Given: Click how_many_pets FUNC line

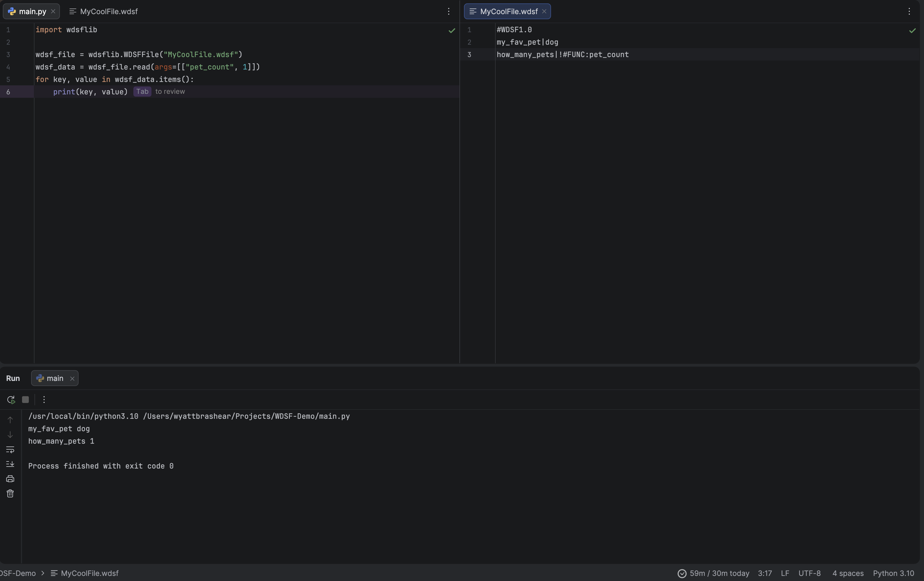Looking at the screenshot, I should click(563, 55).
